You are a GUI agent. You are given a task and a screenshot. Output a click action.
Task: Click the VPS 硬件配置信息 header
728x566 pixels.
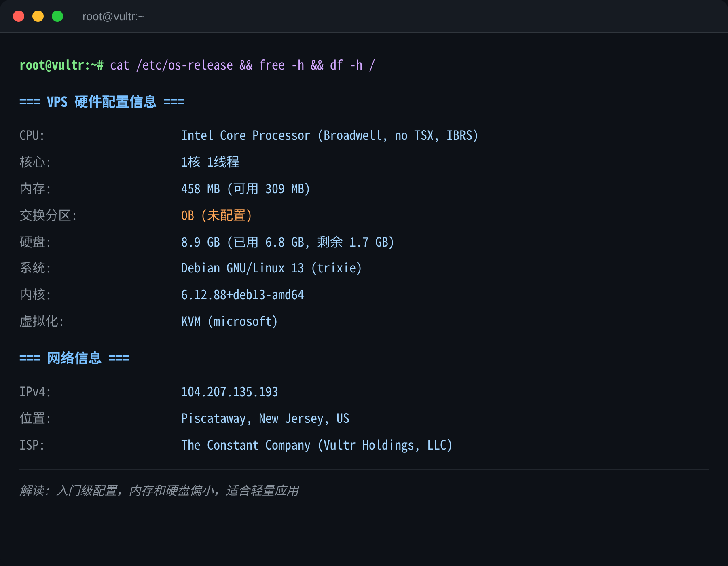(102, 102)
